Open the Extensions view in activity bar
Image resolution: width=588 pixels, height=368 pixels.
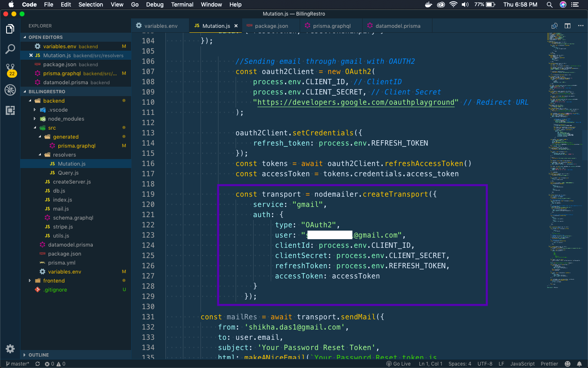[x=10, y=110]
